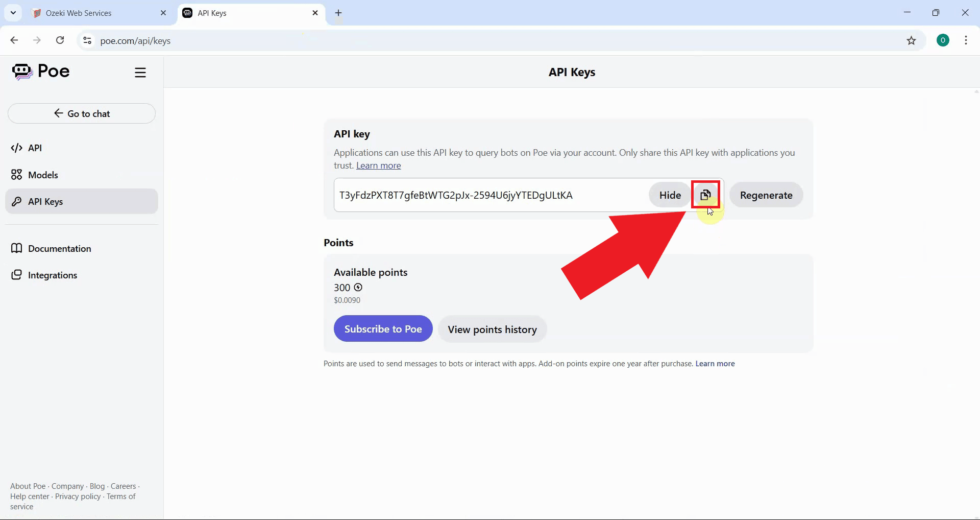Screen dimensions: 980x520
Task: Go back to the previous page
Action: [x=14, y=40]
